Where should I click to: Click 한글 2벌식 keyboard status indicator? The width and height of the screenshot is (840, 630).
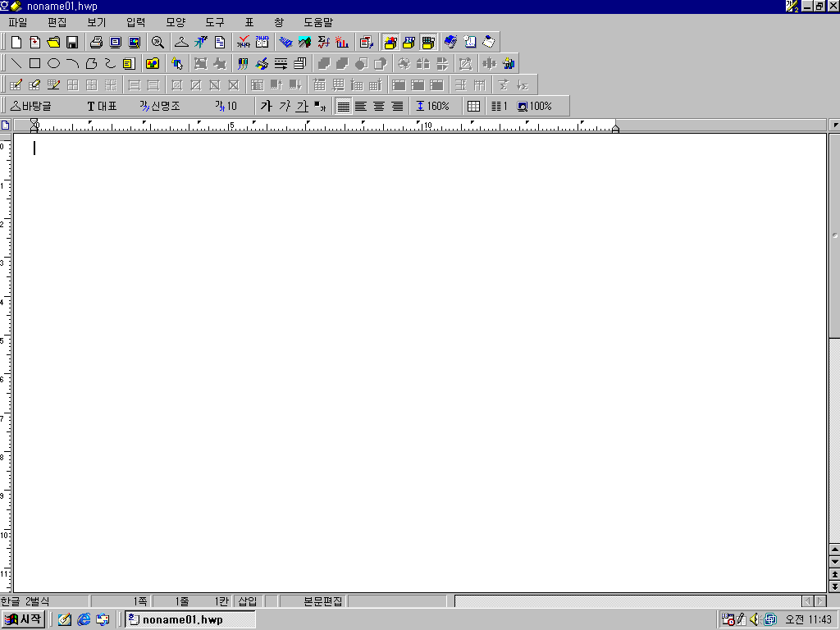[x=25, y=601]
